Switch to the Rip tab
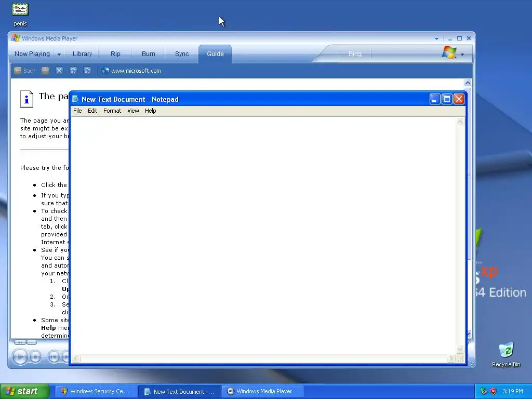This screenshot has width=532, height=399. click(115, 54)
